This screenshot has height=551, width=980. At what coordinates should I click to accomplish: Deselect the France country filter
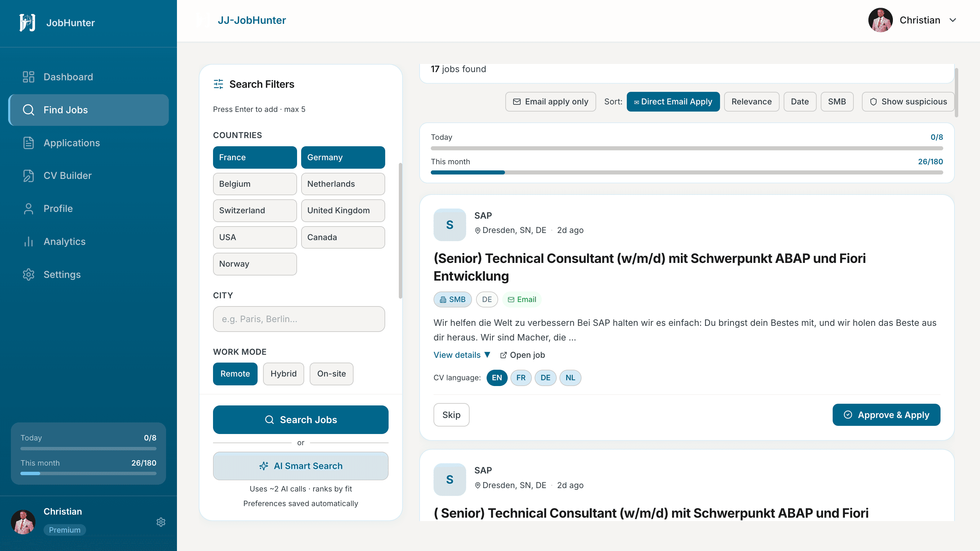click(x=255, y=157)
